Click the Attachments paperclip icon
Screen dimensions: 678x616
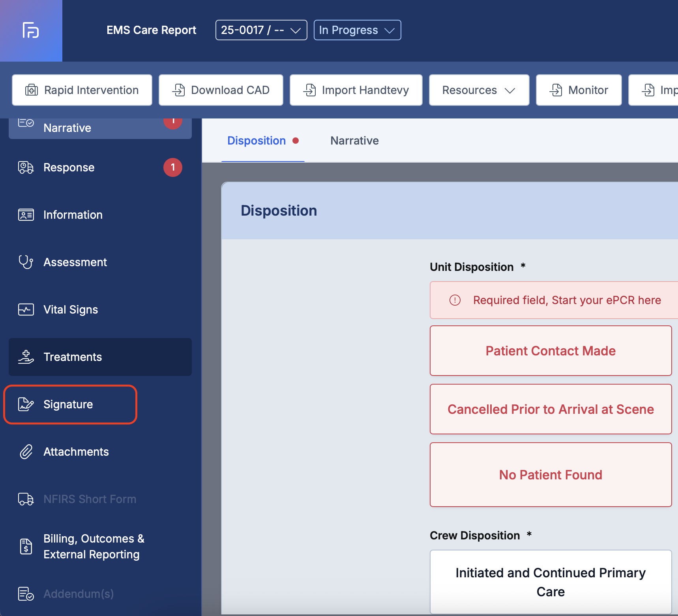[x=26, y=452]
